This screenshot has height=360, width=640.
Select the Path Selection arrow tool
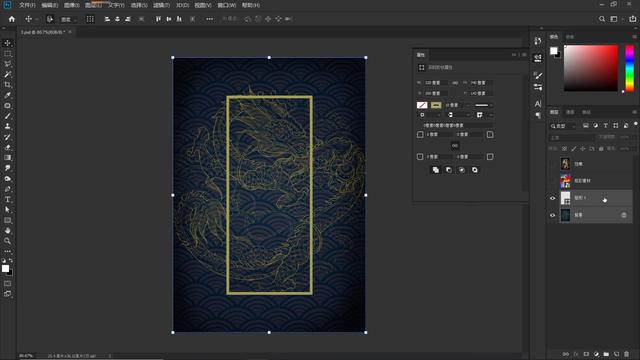7,210
